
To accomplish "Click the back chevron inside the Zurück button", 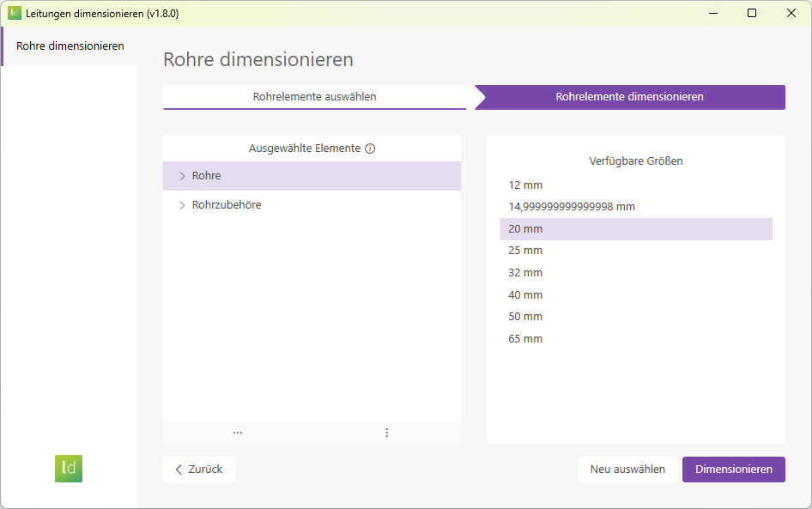I will 178,470.
